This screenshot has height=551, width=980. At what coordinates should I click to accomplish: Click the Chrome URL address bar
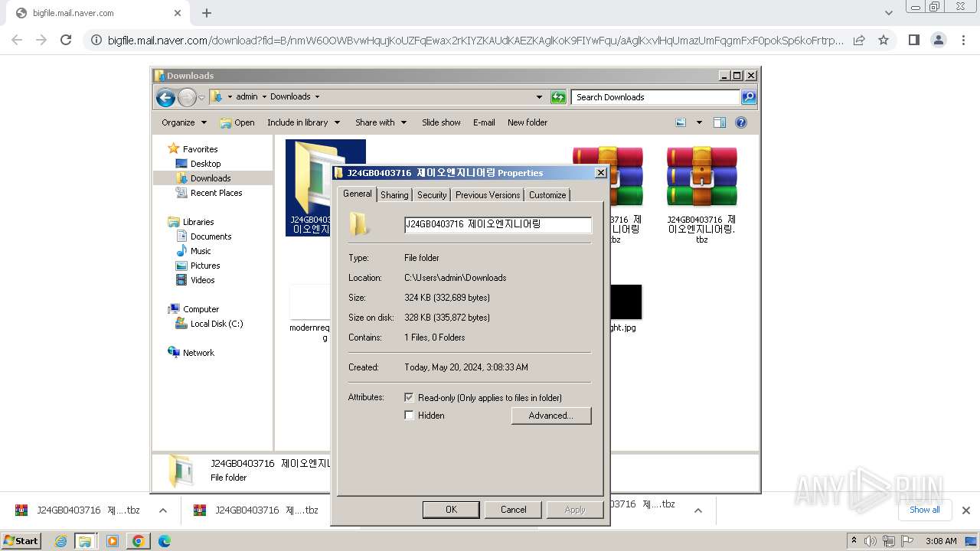pyautogui.click(x=475, y=40)
